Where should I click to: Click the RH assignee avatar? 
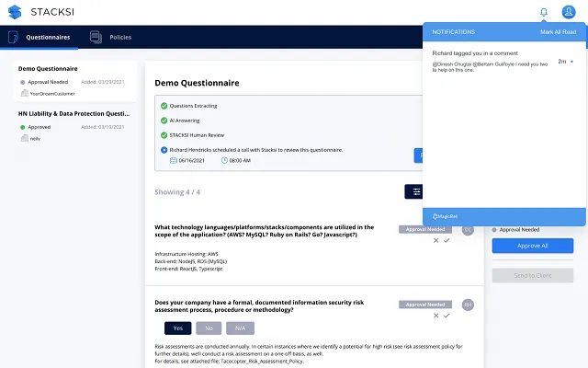tap(468, 305)
